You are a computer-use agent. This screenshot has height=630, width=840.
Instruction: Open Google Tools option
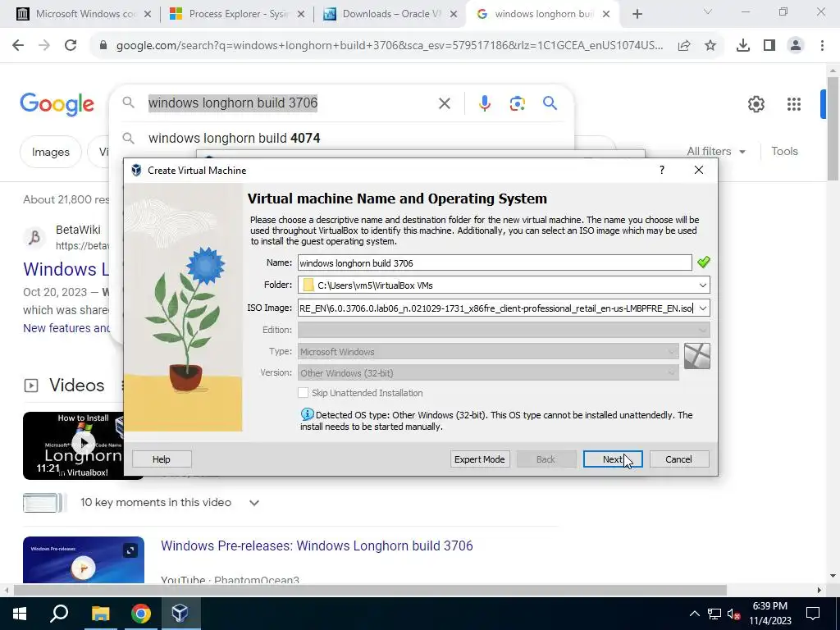(784, 151)
